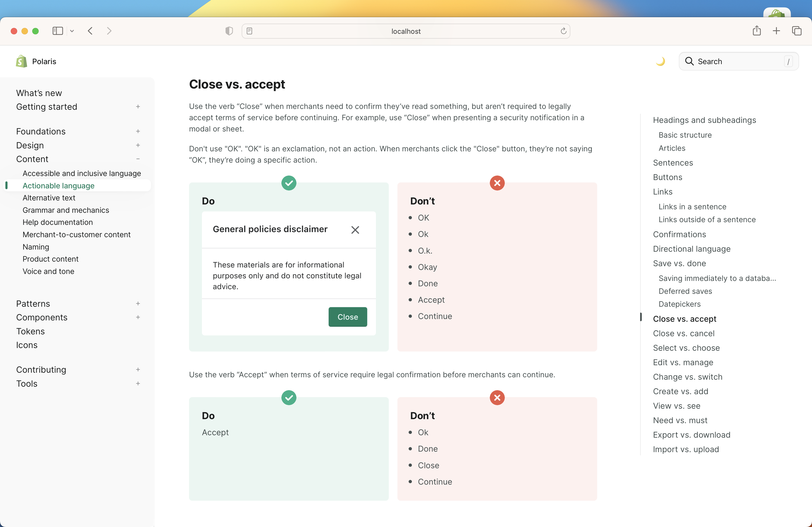812x527 pixels.
Task: Click the page reload icon in the address bar
Action: point(563,31)
